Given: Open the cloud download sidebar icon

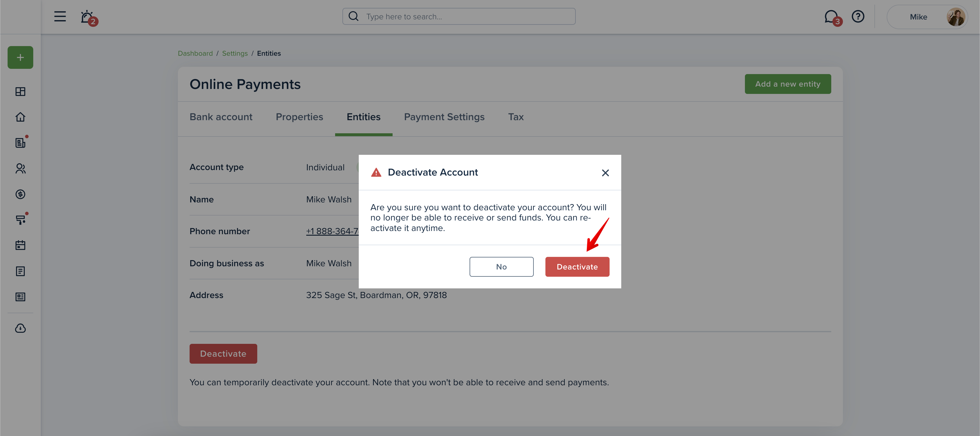Looking at the screenshot, I should point(20,328).
